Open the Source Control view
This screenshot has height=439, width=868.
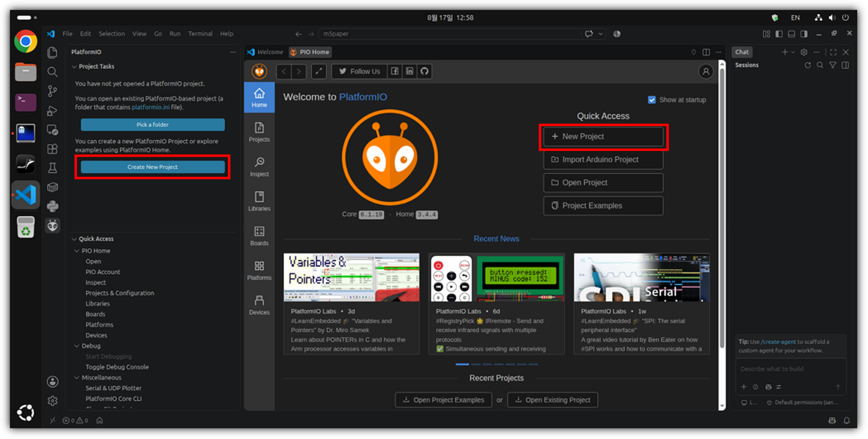(52, 91)
